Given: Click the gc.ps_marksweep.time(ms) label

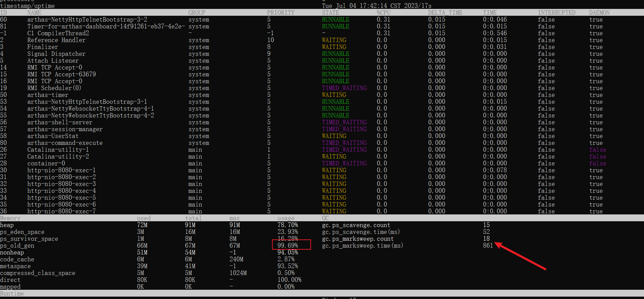Looking at the screenshot, I should click(362, 246).
